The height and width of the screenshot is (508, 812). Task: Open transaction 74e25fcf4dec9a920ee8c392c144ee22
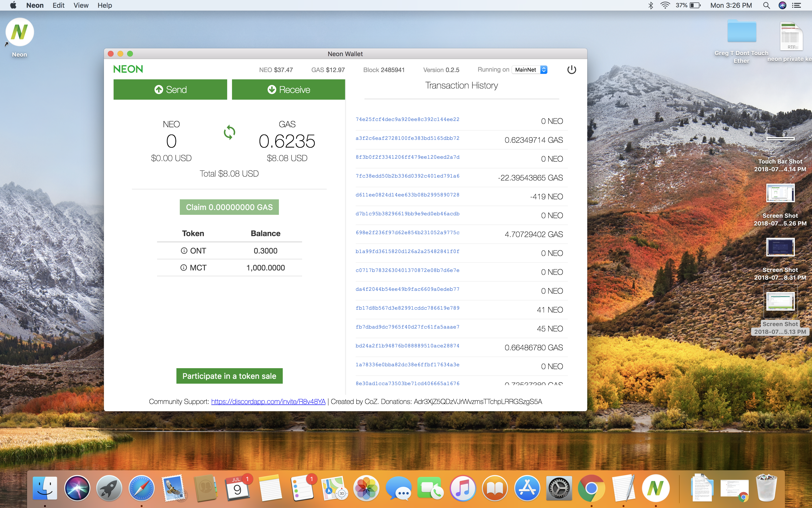(x=407, y=119)
